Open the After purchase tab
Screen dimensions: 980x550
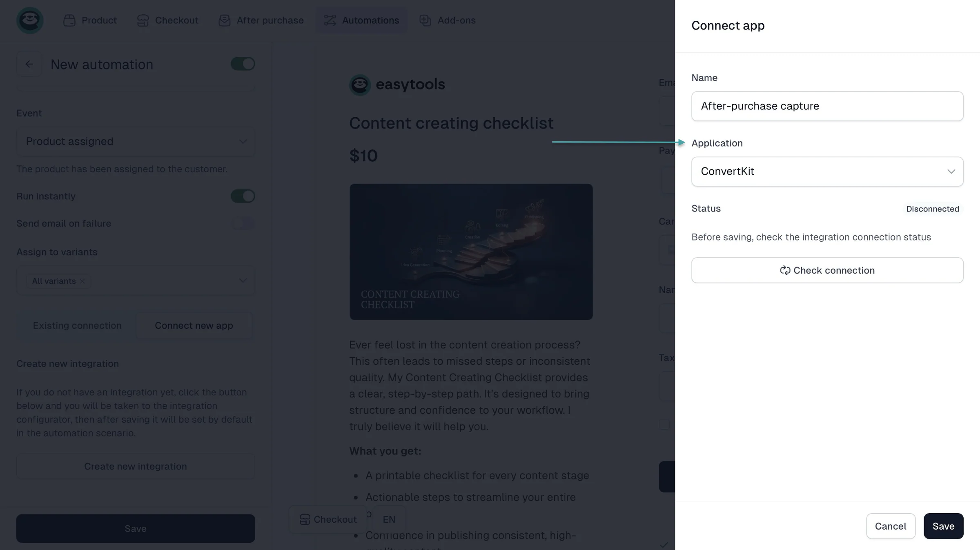[261, 20]
